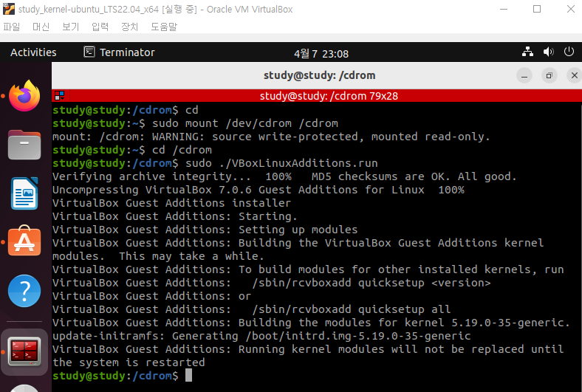The height and width of the screenshot is (392, 582).
Task: Open the network status icon in top bar
Action: click(527, 52)
